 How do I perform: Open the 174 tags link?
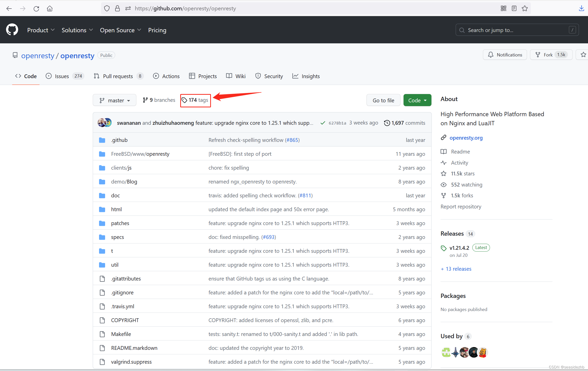[195, 100]
